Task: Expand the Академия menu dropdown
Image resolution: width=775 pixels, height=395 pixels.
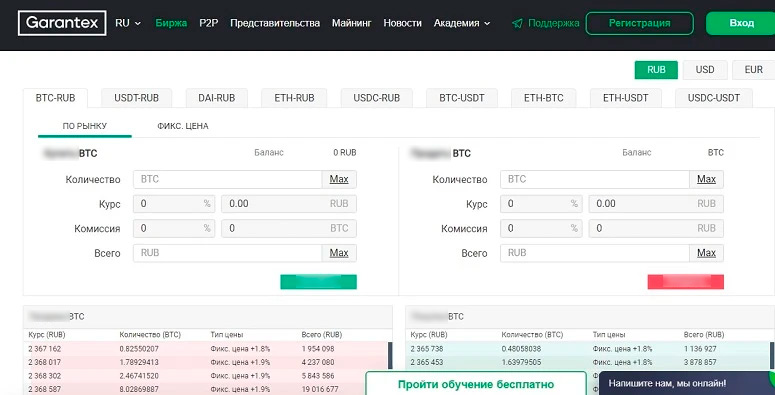Action: (462, 23)
